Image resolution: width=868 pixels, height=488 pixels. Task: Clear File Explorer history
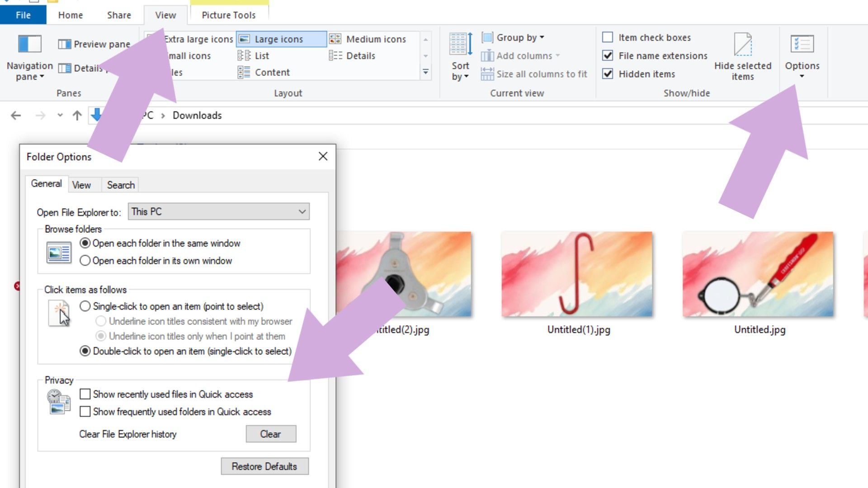point(271,434)
